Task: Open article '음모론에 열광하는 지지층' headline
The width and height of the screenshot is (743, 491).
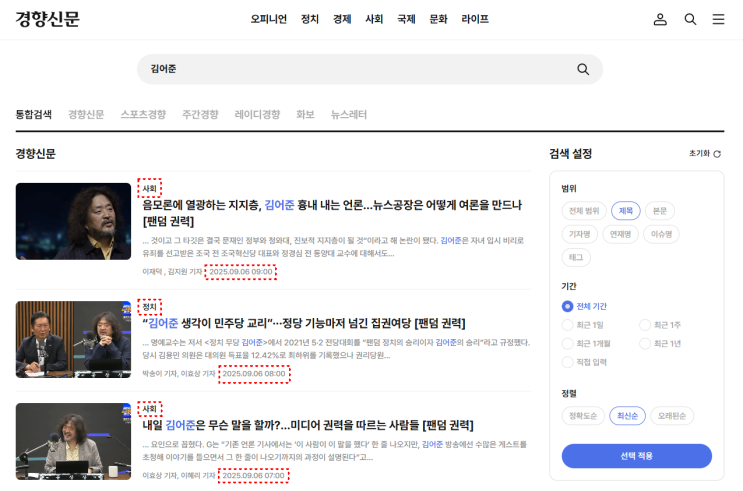Action: pos(332,213)
